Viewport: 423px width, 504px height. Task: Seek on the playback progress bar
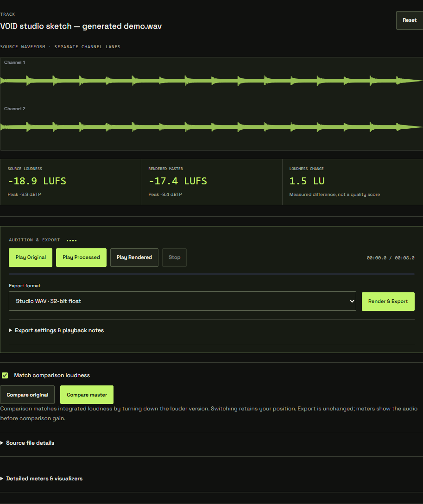(x=211, y=274)
